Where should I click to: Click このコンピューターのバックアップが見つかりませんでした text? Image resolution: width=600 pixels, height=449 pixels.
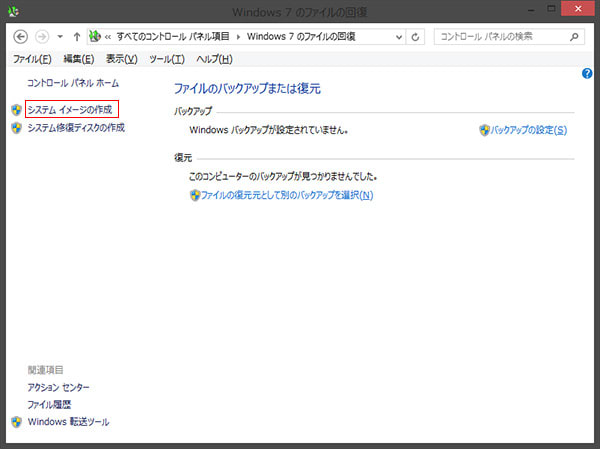pos(283,176)
